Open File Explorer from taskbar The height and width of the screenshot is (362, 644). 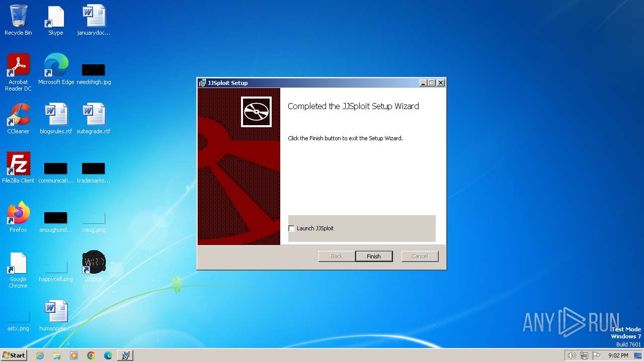coord(57,355)
